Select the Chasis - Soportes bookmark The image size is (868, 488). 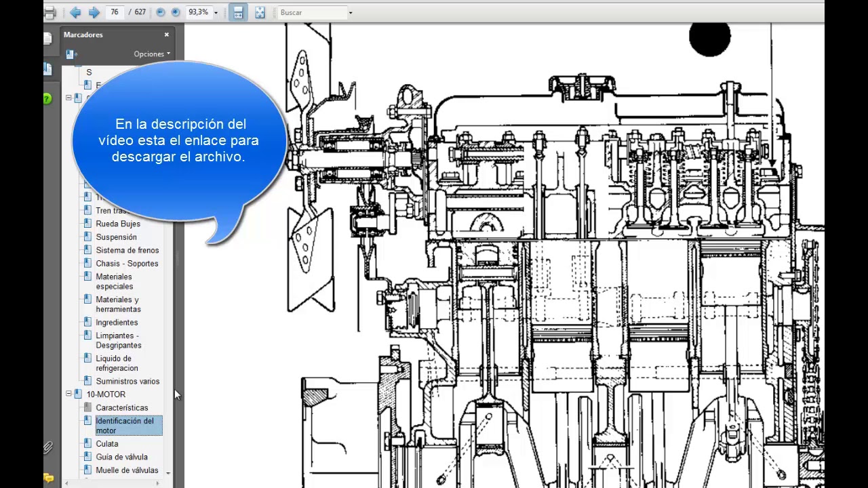tap(127, 264)
